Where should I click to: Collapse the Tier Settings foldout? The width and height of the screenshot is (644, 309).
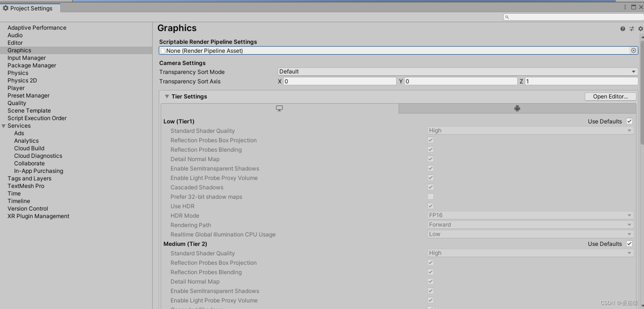(x=167, y=96)
